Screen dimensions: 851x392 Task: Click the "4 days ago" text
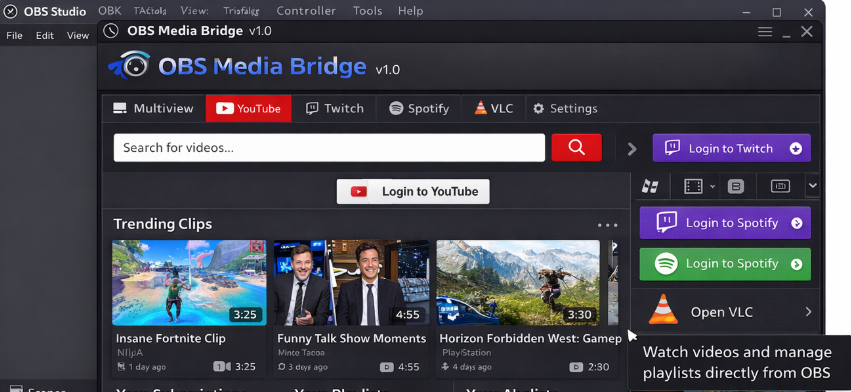[x=472, y=367]
